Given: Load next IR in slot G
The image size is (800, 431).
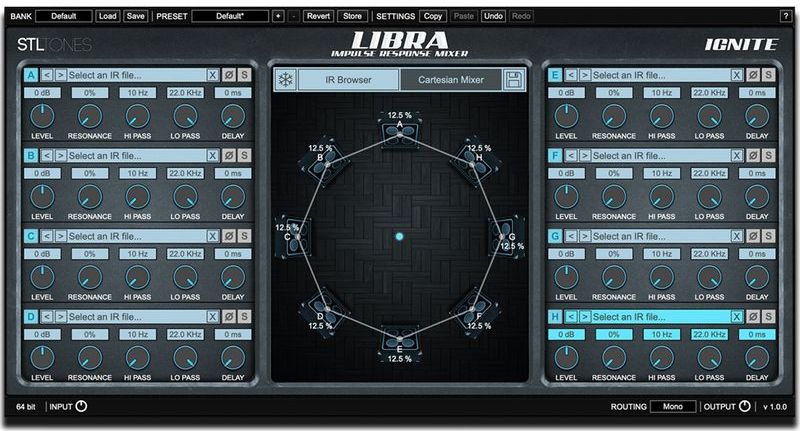Looking at the screenshot, I should click(585, 236).
